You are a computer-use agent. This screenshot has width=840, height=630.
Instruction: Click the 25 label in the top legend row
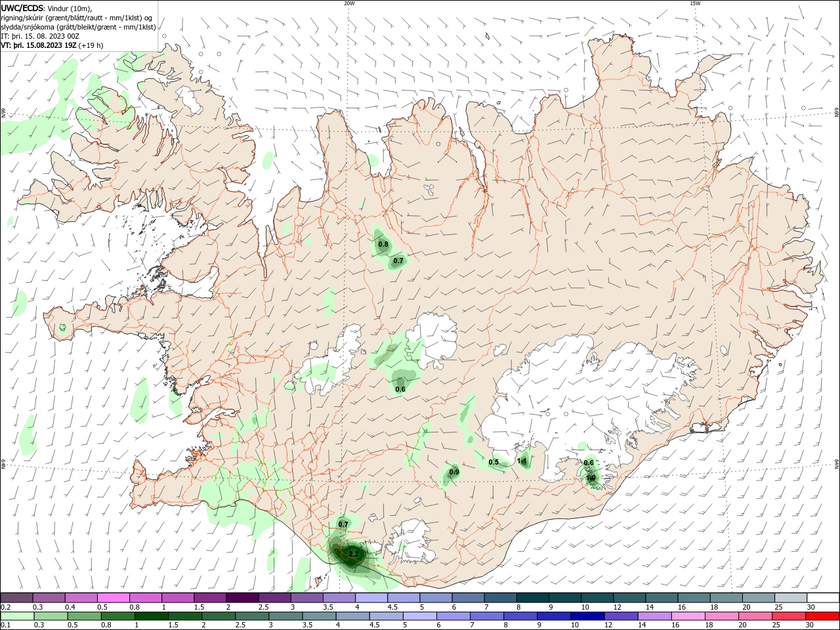(778, 607)
